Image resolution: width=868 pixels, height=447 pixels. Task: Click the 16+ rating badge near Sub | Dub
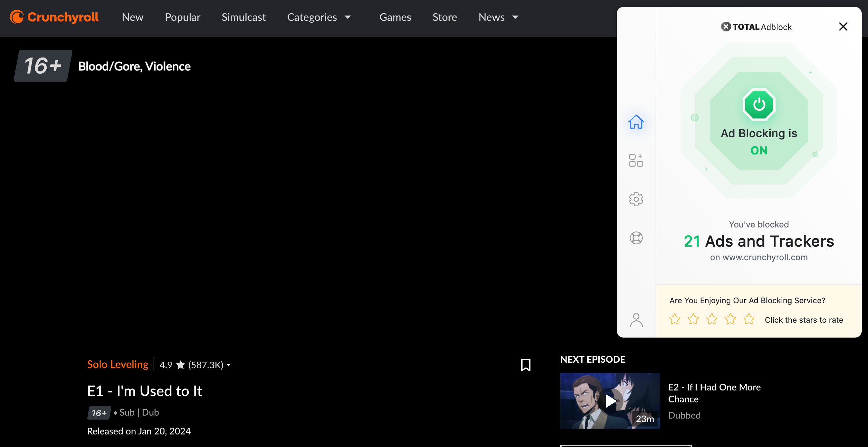(x=99, y=413)
